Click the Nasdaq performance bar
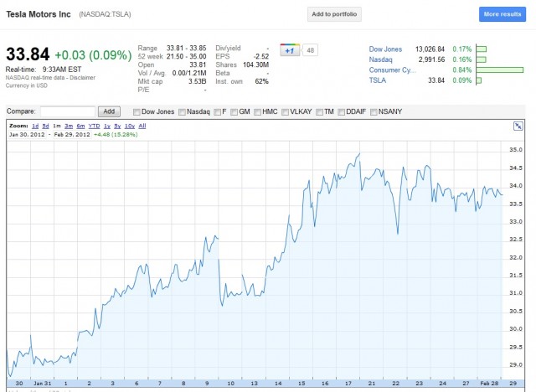 (x=481, y=59)
